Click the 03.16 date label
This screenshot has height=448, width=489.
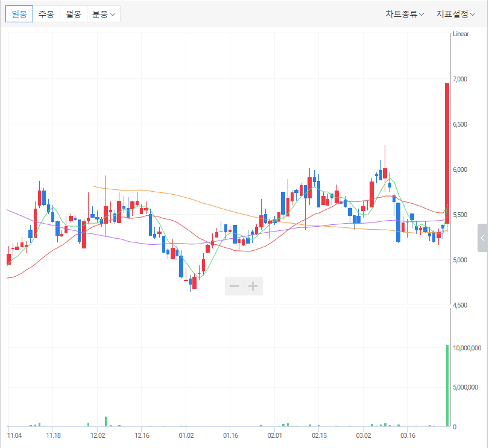(x=408, y=435)
